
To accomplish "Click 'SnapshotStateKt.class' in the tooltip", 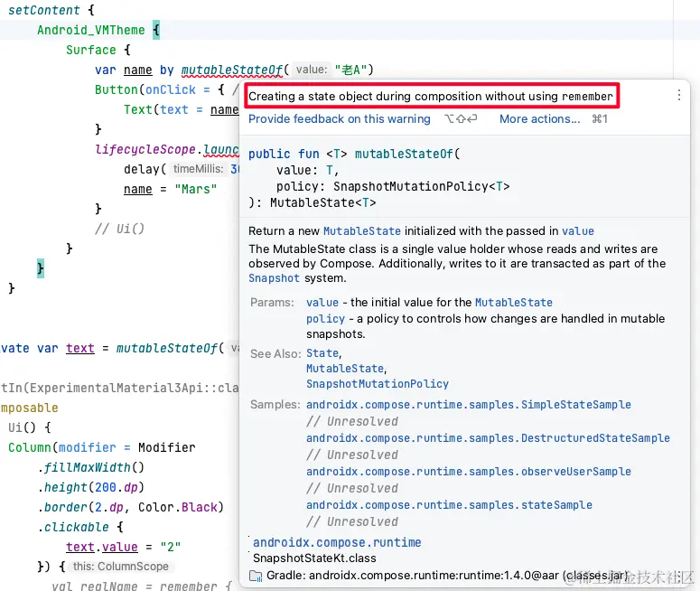I will tap(314, 558).
